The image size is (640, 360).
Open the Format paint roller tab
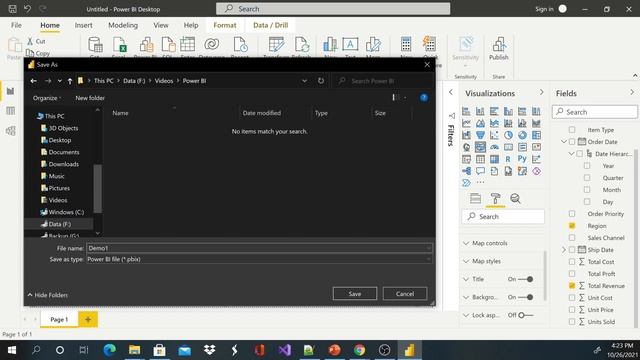pyautogui.click(x=496, y=199)
